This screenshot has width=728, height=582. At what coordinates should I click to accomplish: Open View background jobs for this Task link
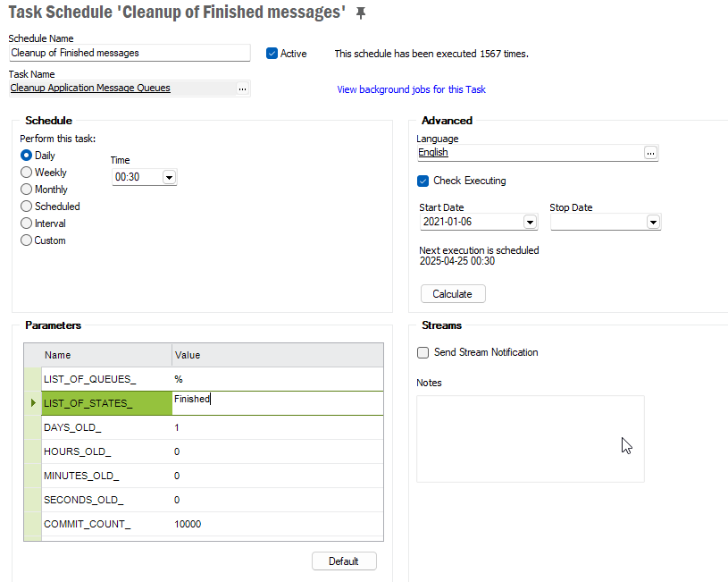[412, 89]
